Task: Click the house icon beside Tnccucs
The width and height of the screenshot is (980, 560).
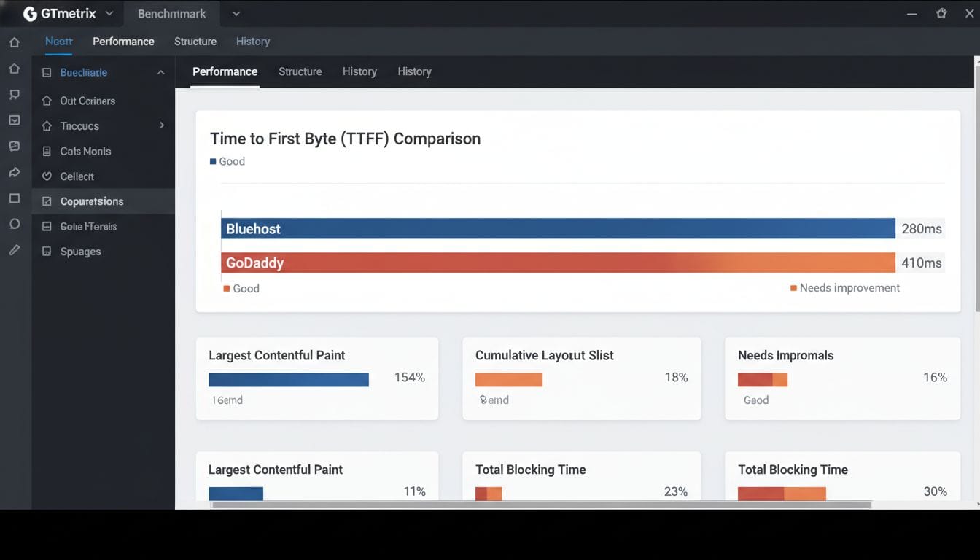Action: coord(47,126)
